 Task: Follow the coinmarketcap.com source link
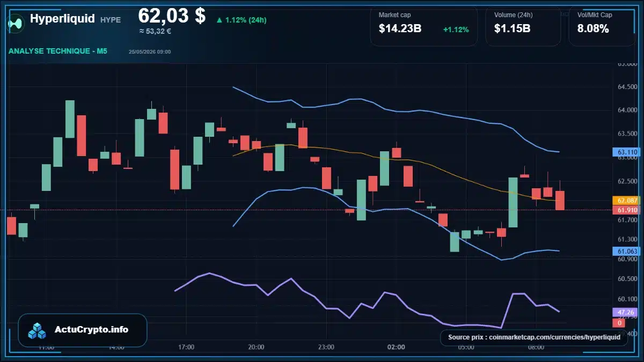(x=534, y=337)
